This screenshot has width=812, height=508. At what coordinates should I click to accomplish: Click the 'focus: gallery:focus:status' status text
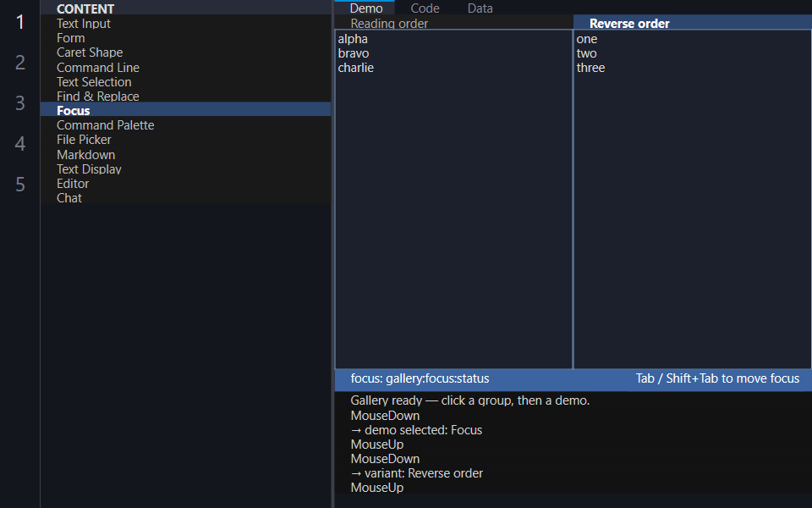(x=420, y=378)
